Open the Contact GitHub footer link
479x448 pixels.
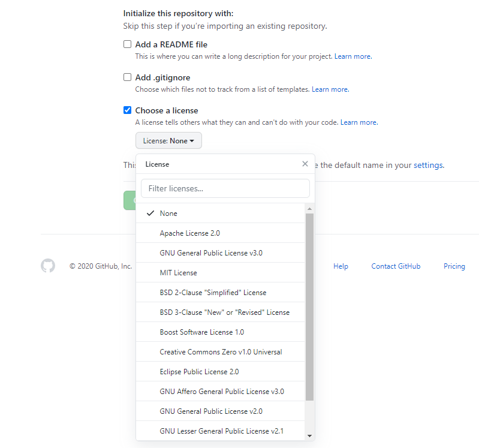coord(396,266)
